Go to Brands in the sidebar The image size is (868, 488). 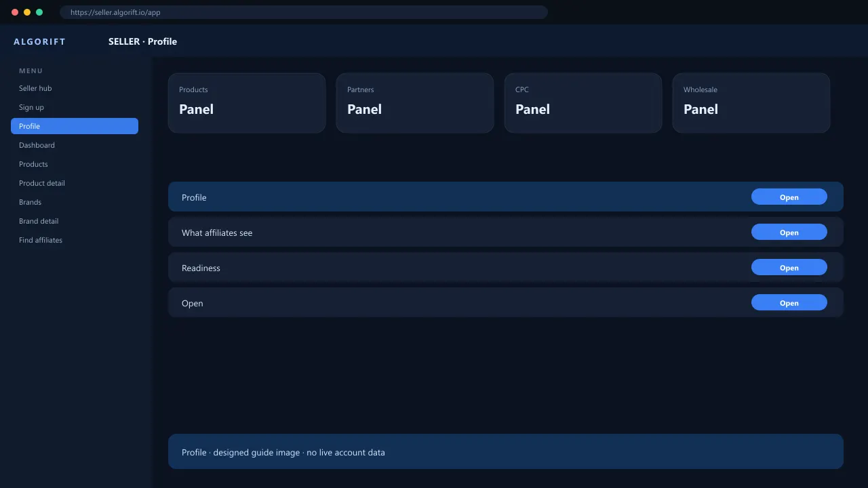point(75,202)
